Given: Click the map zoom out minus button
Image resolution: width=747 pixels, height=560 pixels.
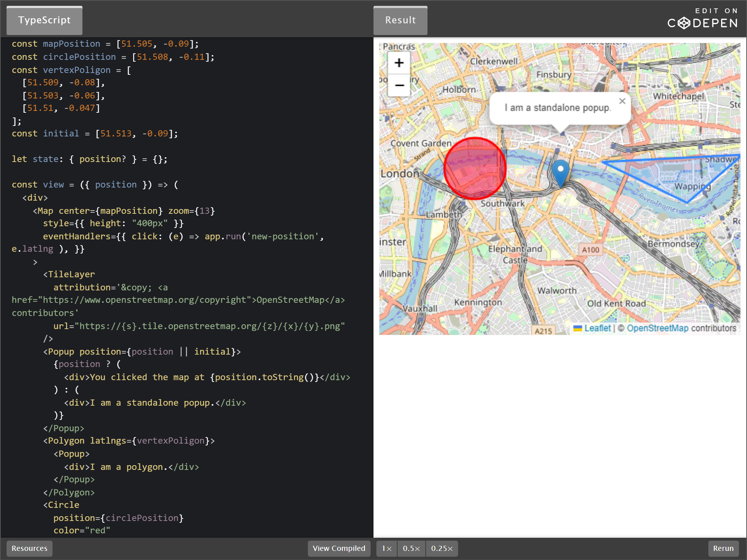Looking at the screenshot, I should tap(399, 85).
